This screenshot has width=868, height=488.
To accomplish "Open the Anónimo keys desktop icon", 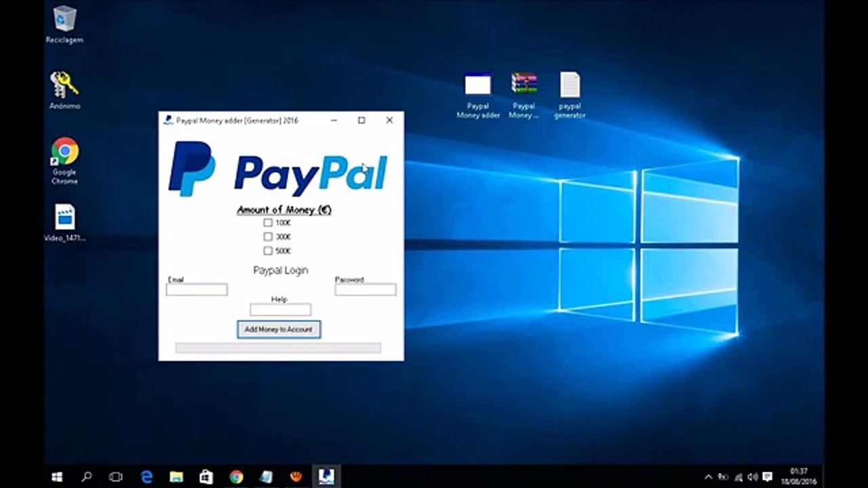I will [x=64, y=91].
